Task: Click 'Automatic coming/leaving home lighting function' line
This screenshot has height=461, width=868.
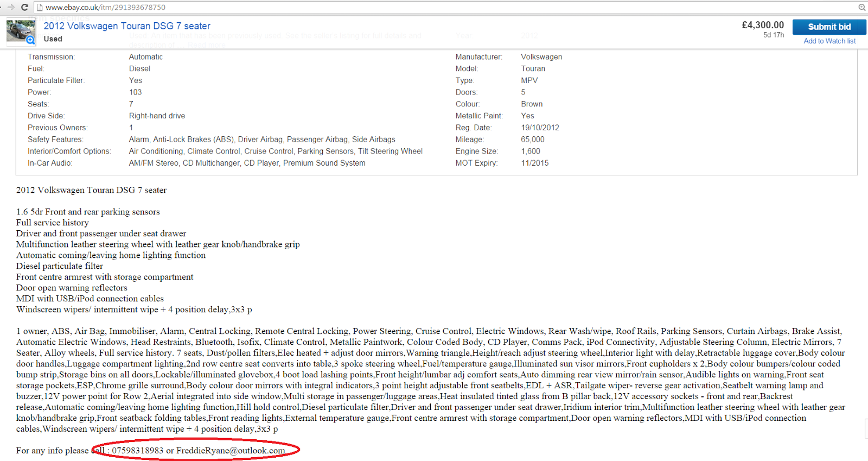Action: [111, 255]
